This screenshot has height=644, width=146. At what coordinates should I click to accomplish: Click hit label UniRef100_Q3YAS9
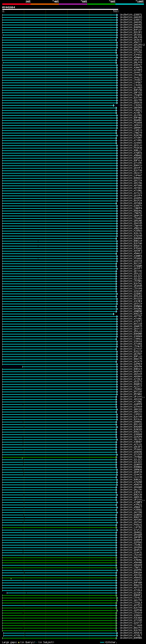tap(131, 407)
